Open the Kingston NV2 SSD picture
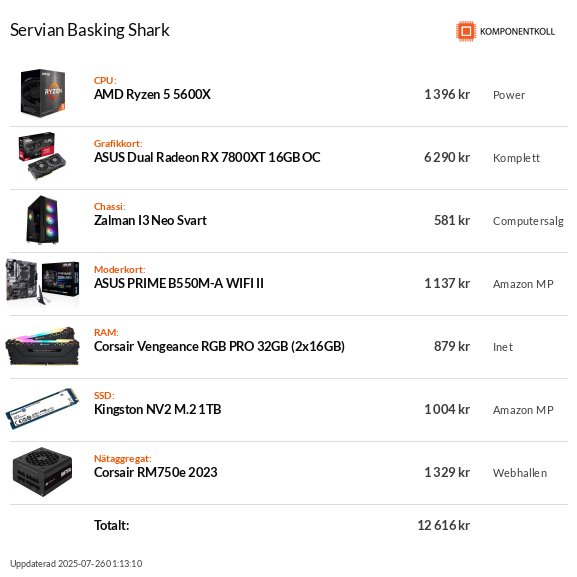 (x=43, y=408)
